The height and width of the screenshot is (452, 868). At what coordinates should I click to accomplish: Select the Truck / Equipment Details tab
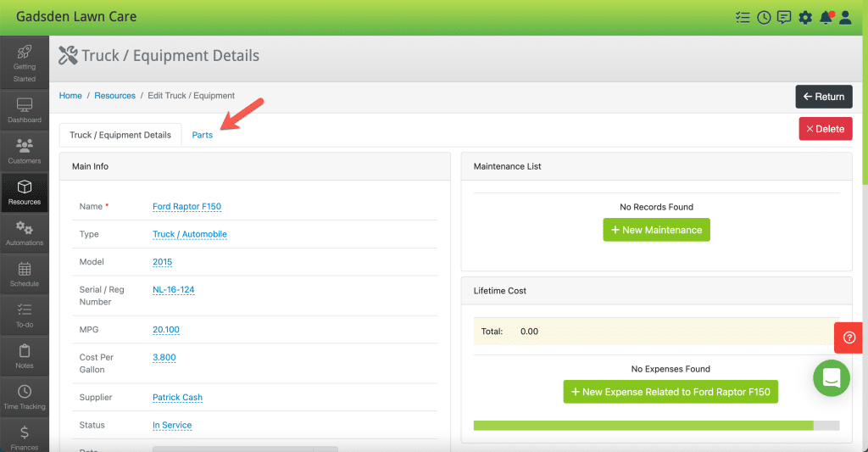point(120,135)
